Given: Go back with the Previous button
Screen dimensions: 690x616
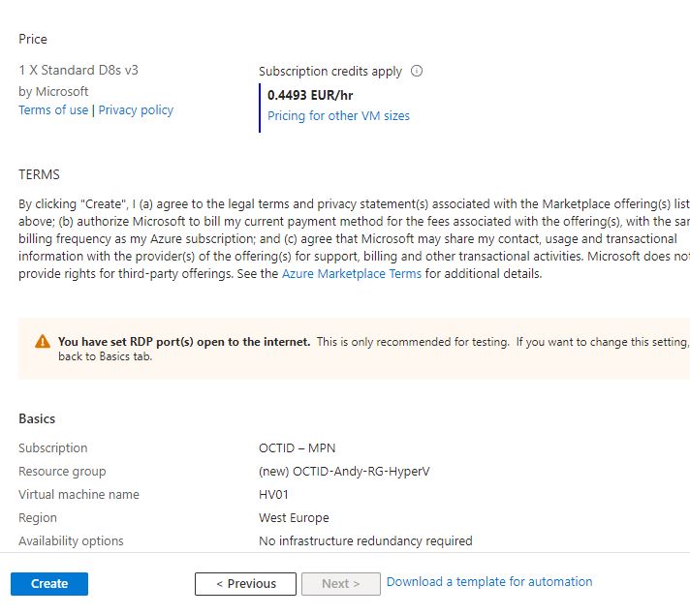Looking at the screenshot, I should click(x=245, y=584).
